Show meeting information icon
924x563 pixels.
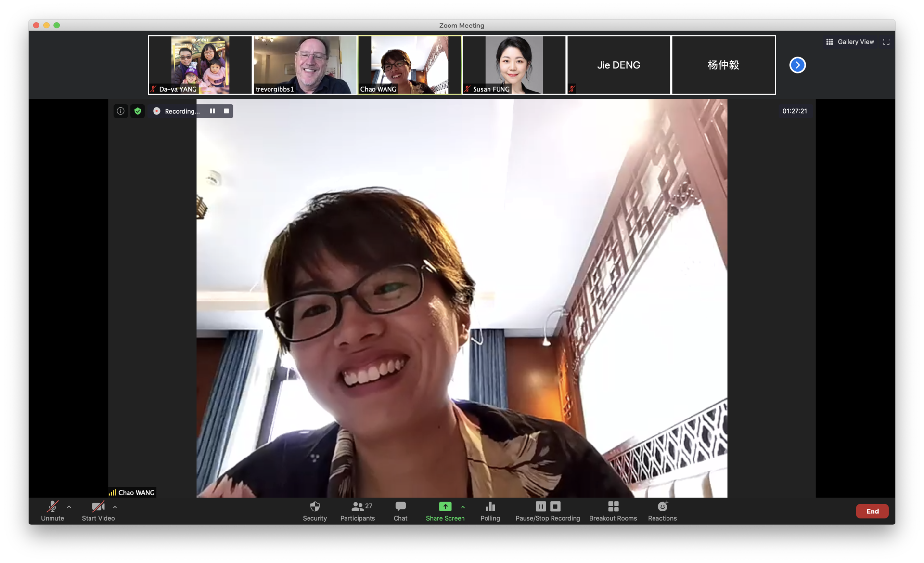pyautogui.click(x=121, y=111)
